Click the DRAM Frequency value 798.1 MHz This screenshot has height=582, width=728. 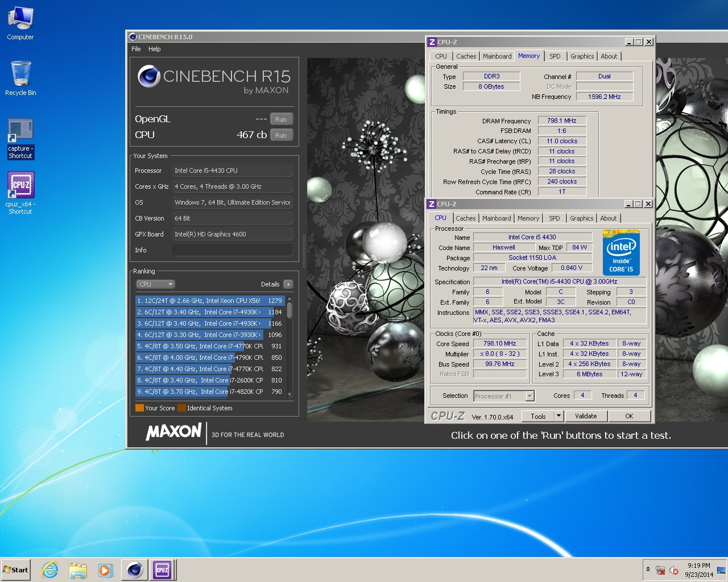(x=562, y=121)
